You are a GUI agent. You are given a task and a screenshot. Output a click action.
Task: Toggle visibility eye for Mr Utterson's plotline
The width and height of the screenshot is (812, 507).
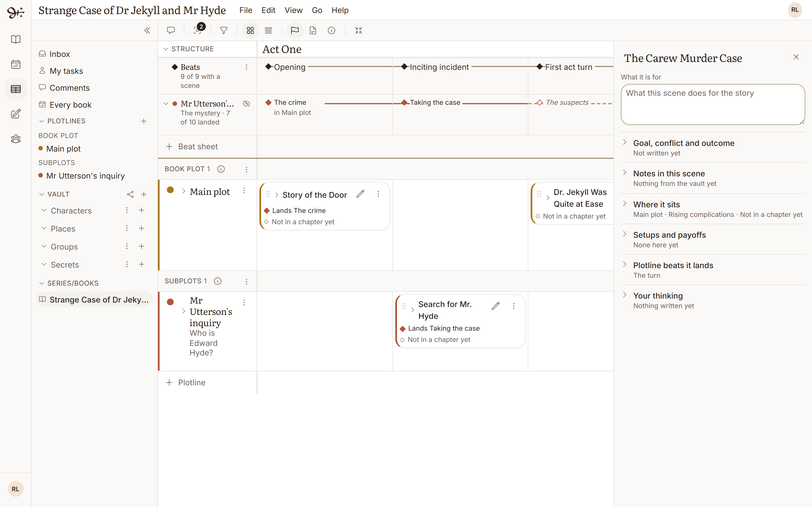click(x=247, y=104)
